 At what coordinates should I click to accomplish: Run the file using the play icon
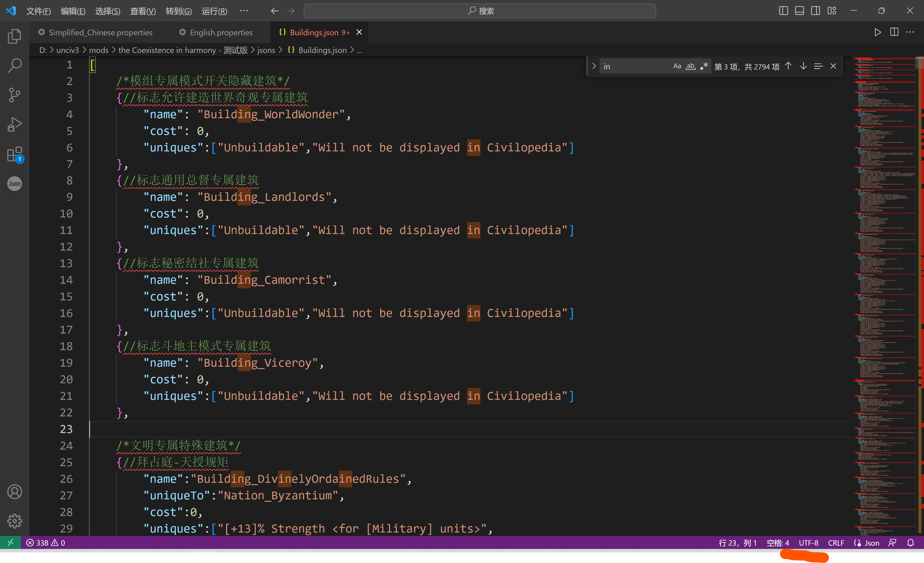[x=877, y=32]
